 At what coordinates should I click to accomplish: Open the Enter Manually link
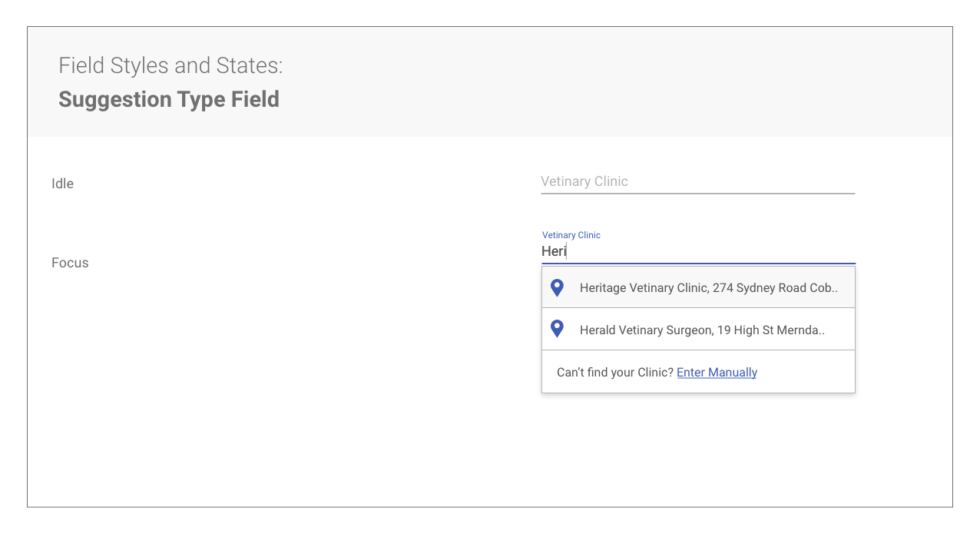(x=717, y=372)
